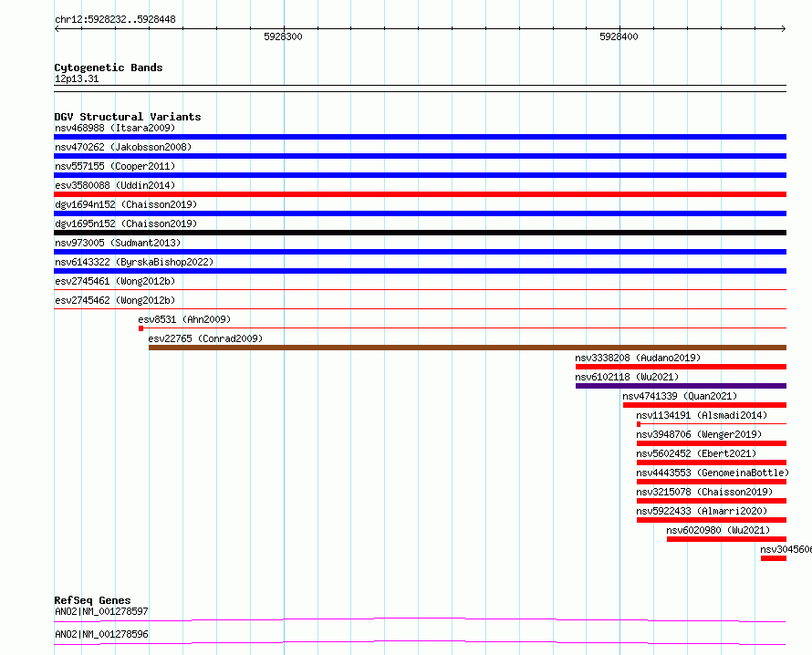
Task: Click the partially visible nsv304560 label
Action: (786, 549)
